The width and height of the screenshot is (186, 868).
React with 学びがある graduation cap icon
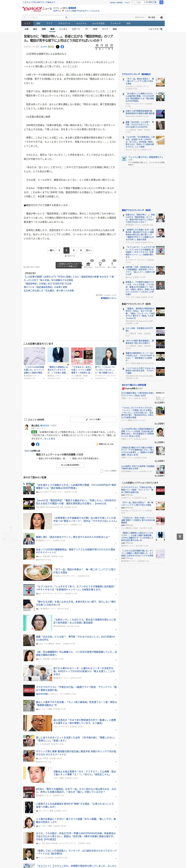pos(89,264)
